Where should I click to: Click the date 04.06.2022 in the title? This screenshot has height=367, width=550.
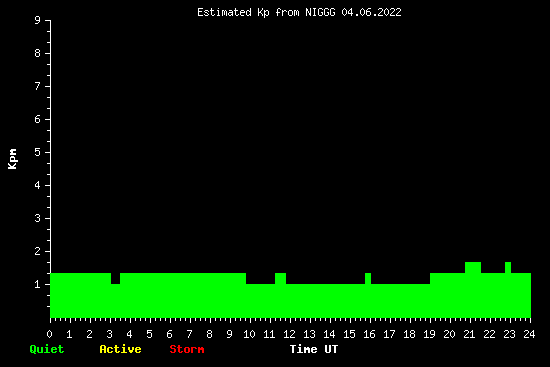371,12
